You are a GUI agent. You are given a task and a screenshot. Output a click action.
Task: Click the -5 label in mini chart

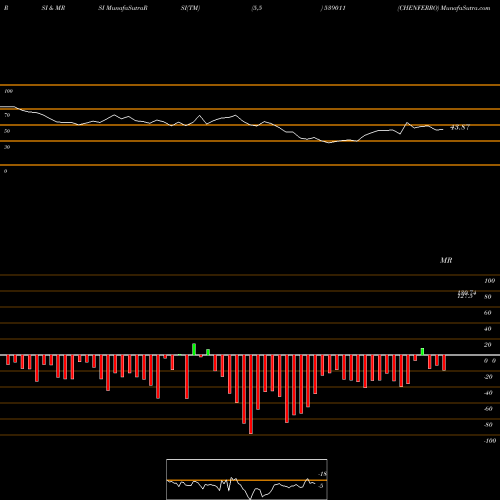click(321, 486)
